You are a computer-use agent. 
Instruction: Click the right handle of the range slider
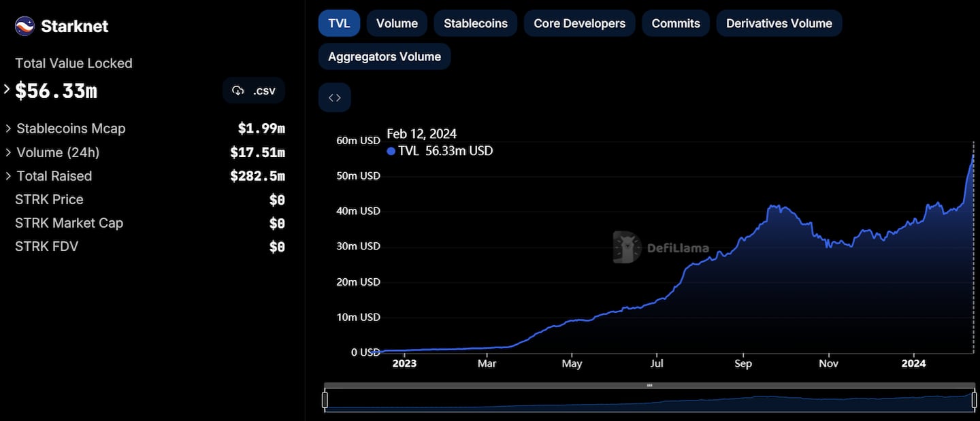point(975,400)
